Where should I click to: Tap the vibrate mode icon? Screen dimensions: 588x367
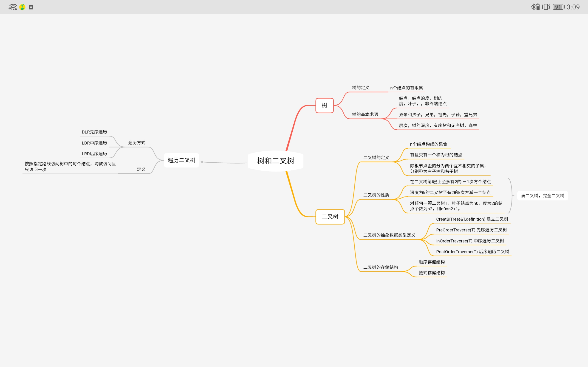[546, 7]
